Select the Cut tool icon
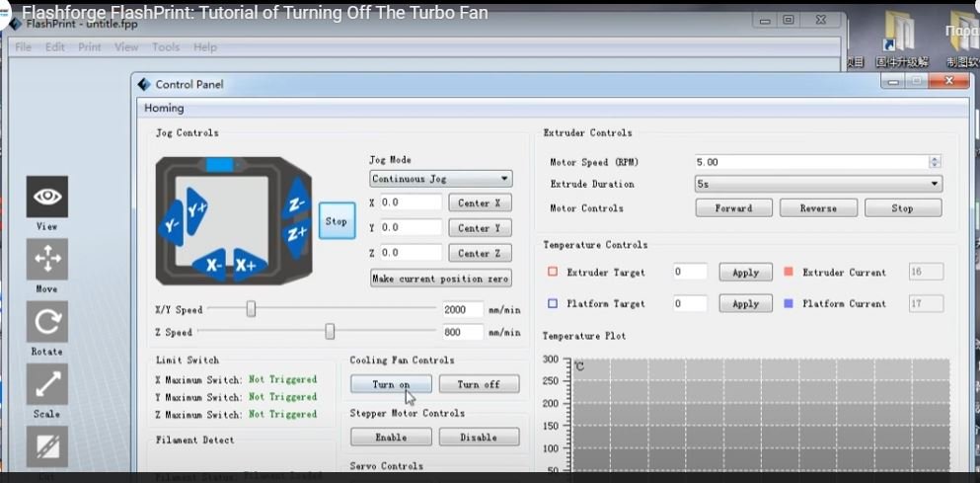Image resolution: width=980 pixels, height=483 pixels. (46, 446)
